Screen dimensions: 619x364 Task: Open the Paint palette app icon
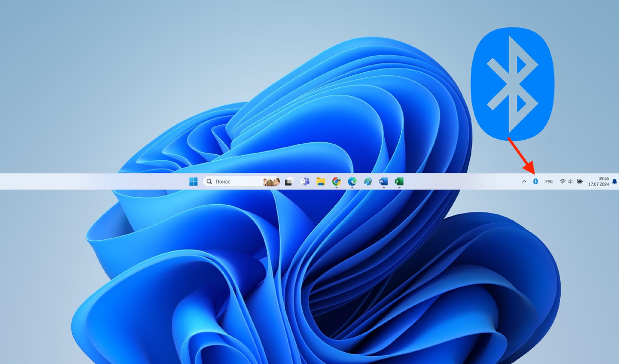[x=368, y=181]
